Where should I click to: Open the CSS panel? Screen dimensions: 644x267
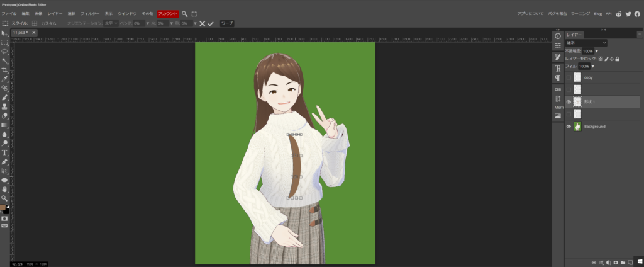(557, 89)
